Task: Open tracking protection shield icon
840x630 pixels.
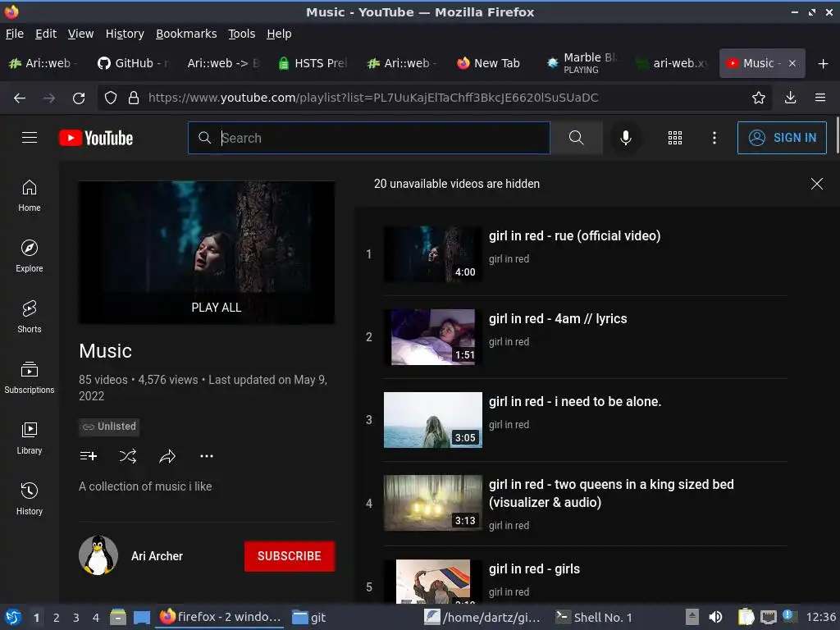Action: [x=111, y=98]
